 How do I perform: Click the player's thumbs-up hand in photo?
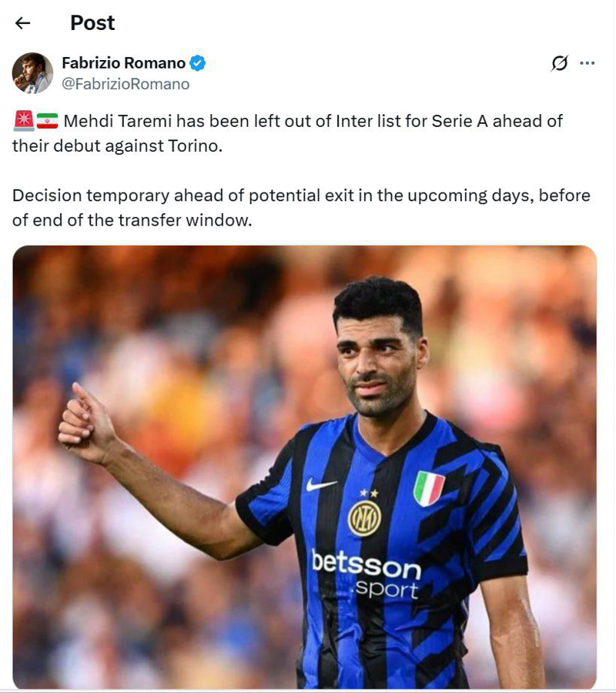(x=86, y=424)
